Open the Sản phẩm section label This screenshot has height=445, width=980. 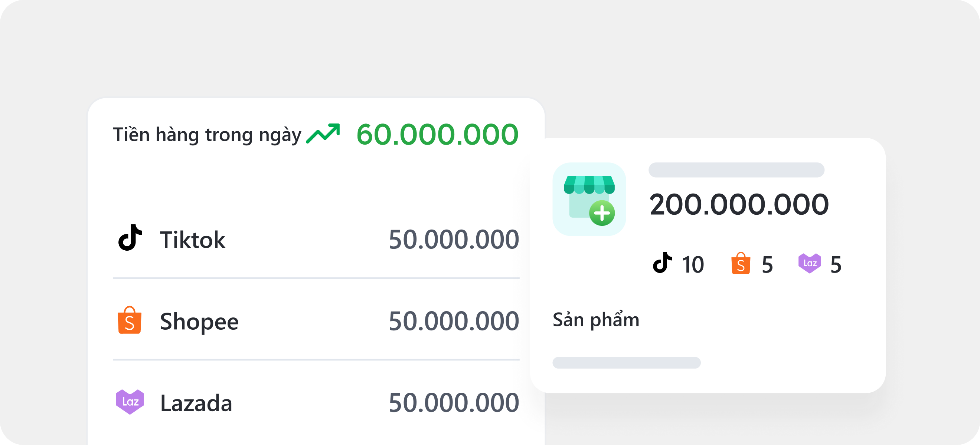coord(596,320)
